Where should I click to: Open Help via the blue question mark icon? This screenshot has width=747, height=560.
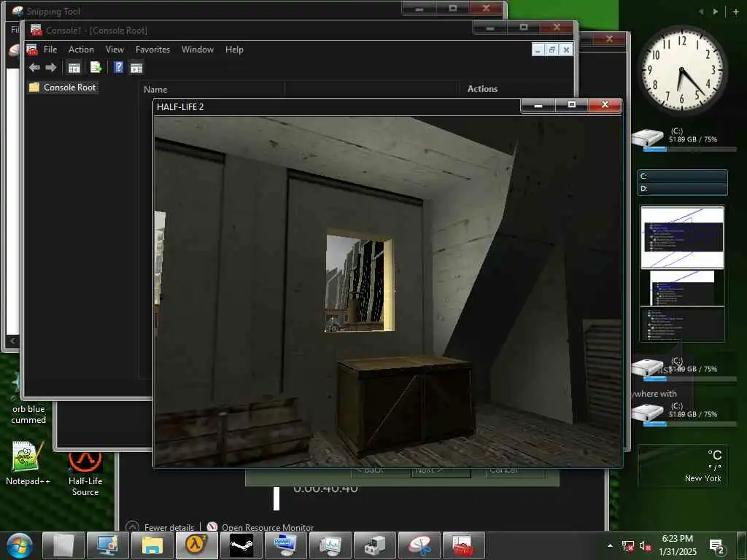(119, 68)
